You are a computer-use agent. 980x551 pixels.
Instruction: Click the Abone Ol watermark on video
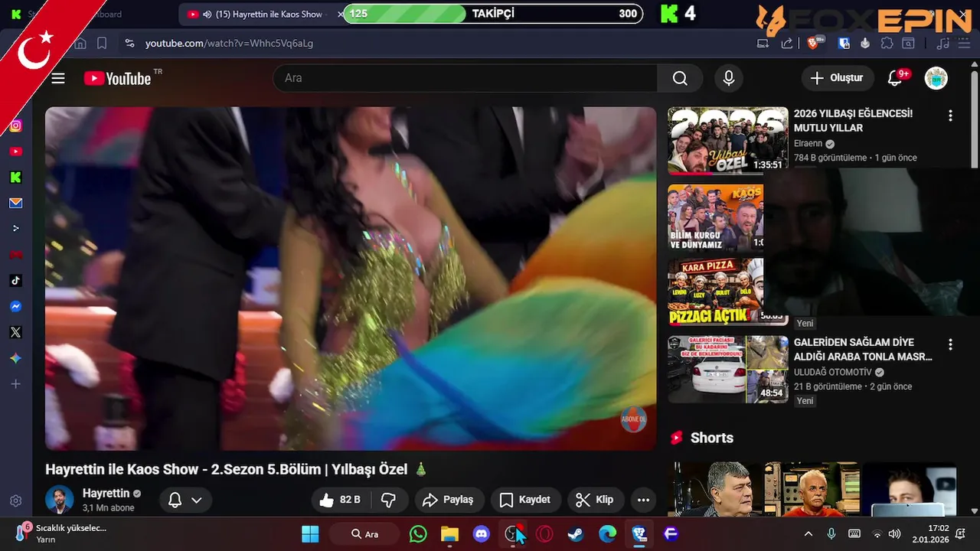[x=633, y=419]
